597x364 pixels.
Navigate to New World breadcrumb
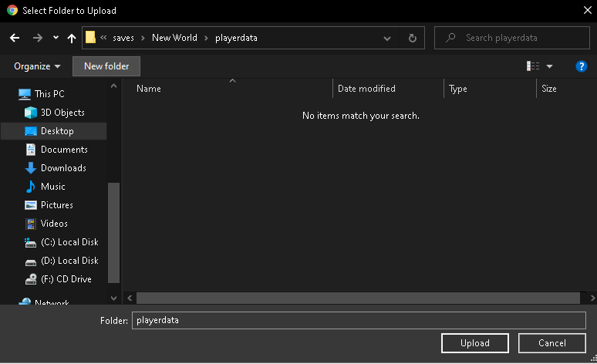(174, 38)
